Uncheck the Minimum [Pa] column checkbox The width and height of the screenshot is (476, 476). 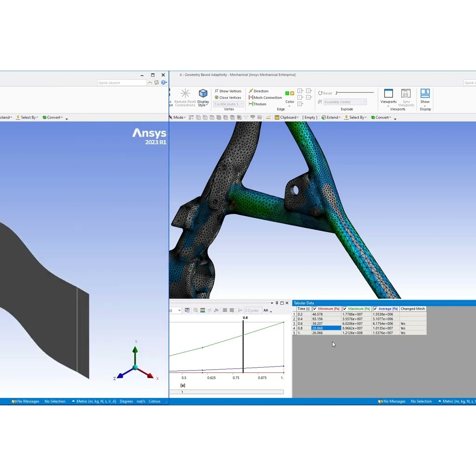point(315,309)
